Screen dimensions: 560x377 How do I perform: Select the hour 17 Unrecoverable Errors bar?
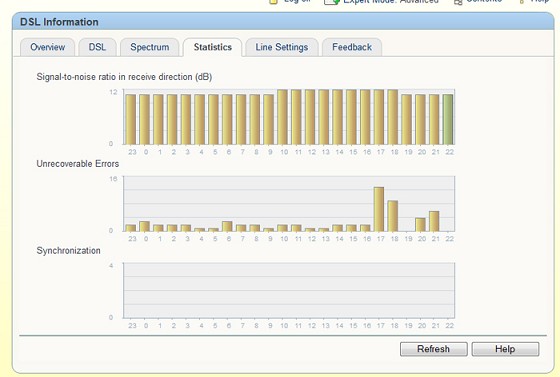379,209
